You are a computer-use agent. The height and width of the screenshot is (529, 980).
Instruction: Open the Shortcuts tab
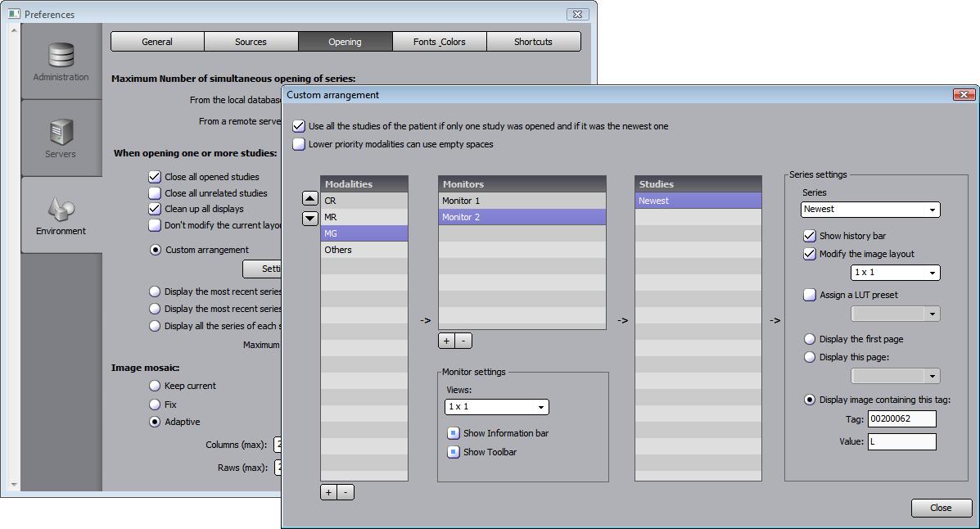(533, 42)
